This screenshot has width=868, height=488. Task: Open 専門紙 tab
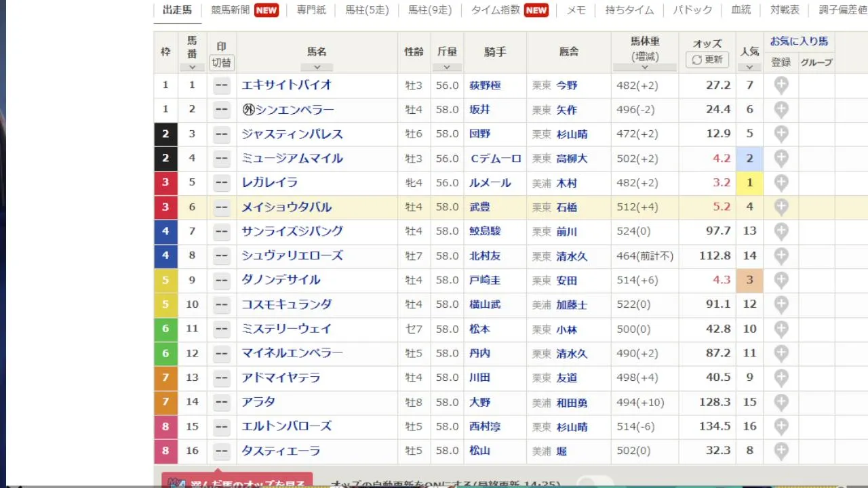coord(311,10)
